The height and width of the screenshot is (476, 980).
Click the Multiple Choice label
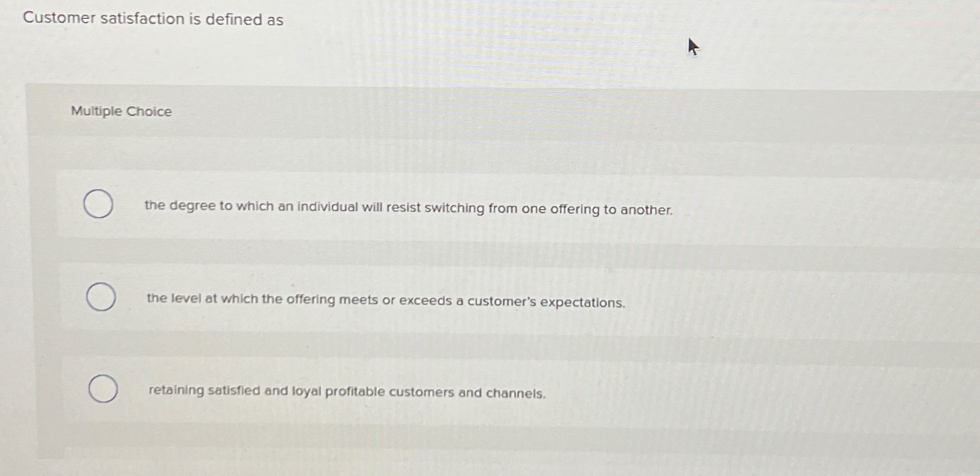tap(120, 111)
